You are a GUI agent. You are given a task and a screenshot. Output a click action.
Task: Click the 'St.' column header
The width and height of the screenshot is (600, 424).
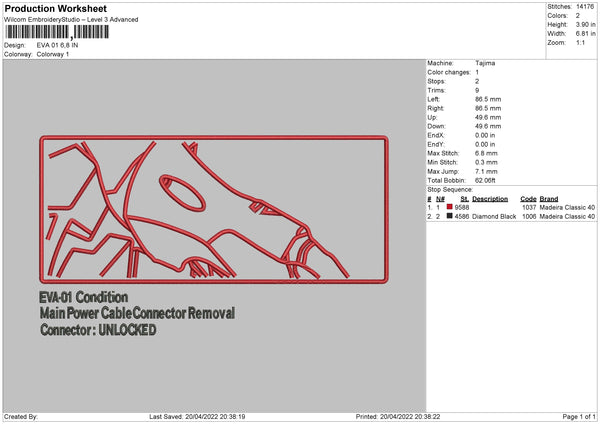[465, 199]
